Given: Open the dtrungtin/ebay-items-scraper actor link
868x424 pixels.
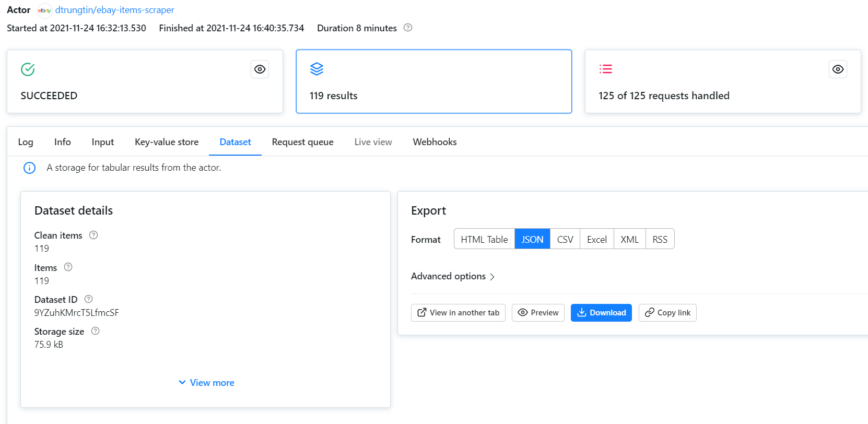Looking at the screenshot, I should pyautogui.click(x=115, y=10).
